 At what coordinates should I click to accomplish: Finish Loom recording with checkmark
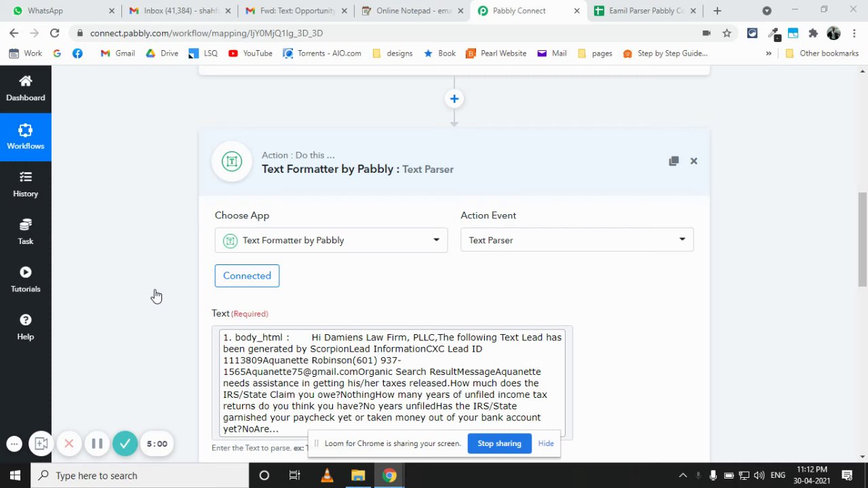coord(125,444)
